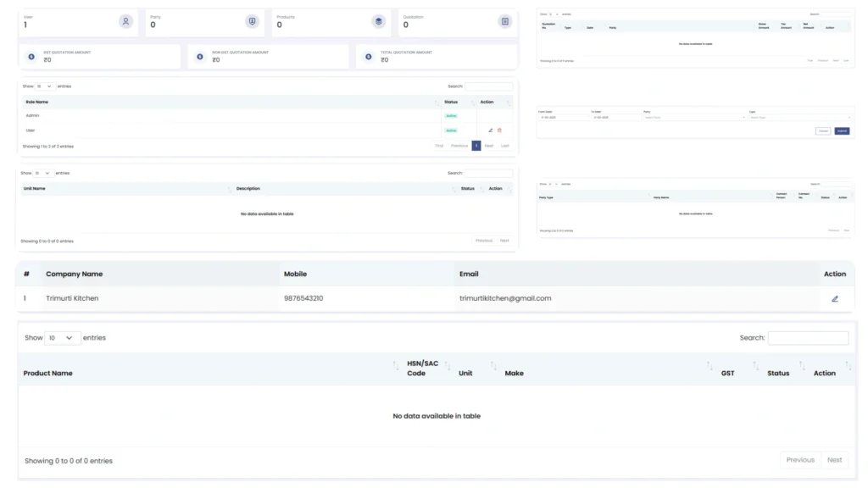Go to page 1 in roles table
Image resolution: width=868 pixels, height=488 pixels.
pos(476,146)
